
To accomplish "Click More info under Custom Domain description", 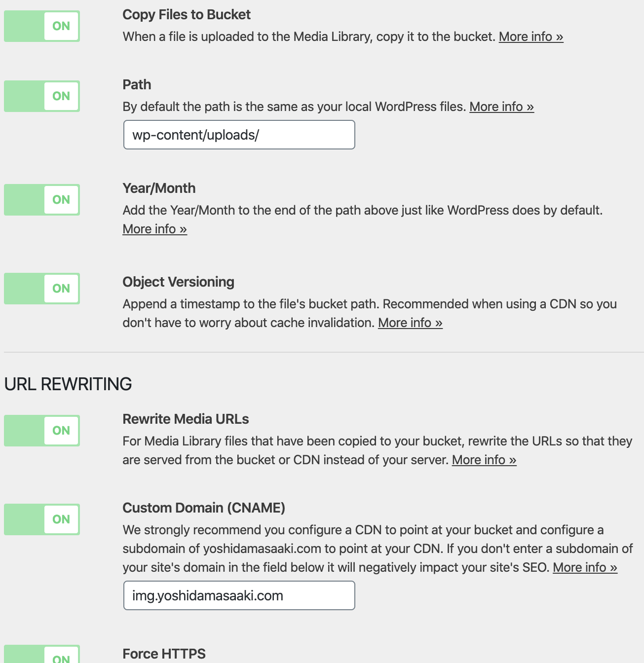I will [585, 568].
